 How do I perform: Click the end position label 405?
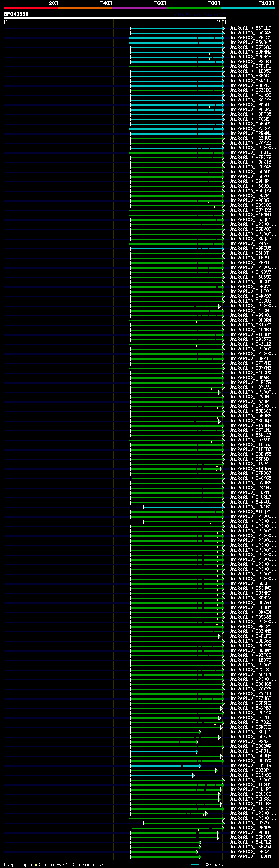pyautogui.click(x=220, y=21)
